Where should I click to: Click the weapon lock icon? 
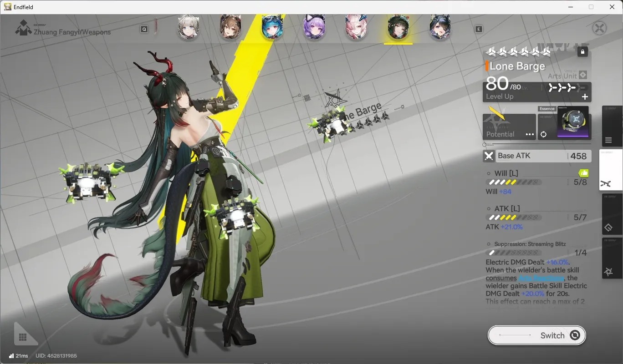point(582,52)
